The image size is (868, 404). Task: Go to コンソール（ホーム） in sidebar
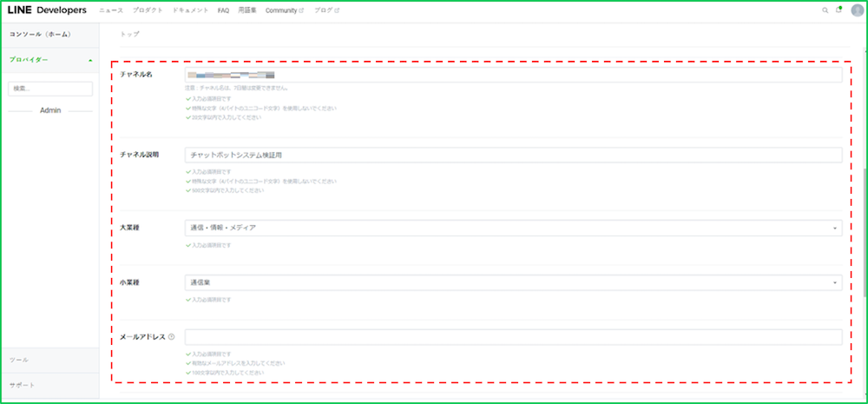click(x=41, y=35)
